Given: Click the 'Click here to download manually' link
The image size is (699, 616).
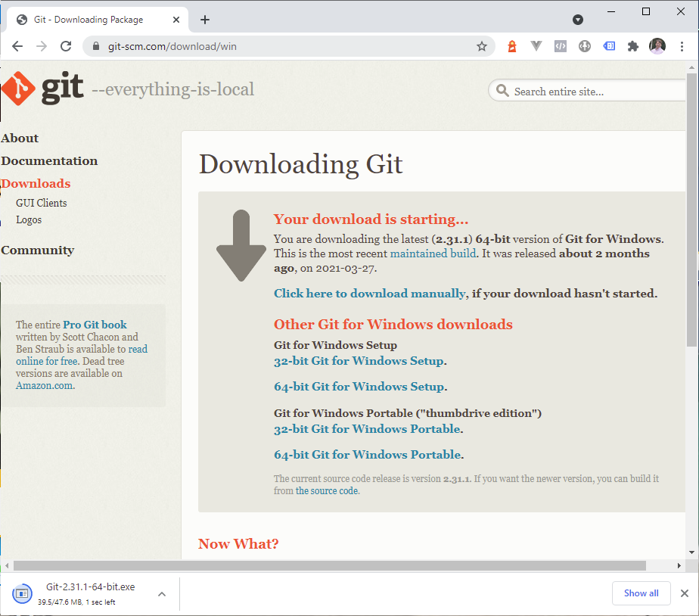Looking at the screenshot, I should tap(370, 294).
